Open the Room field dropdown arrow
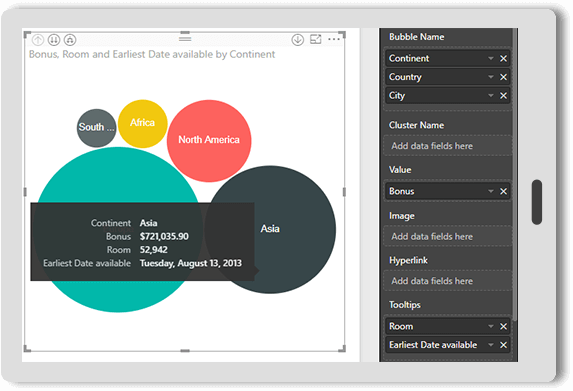 click(491, 326)
